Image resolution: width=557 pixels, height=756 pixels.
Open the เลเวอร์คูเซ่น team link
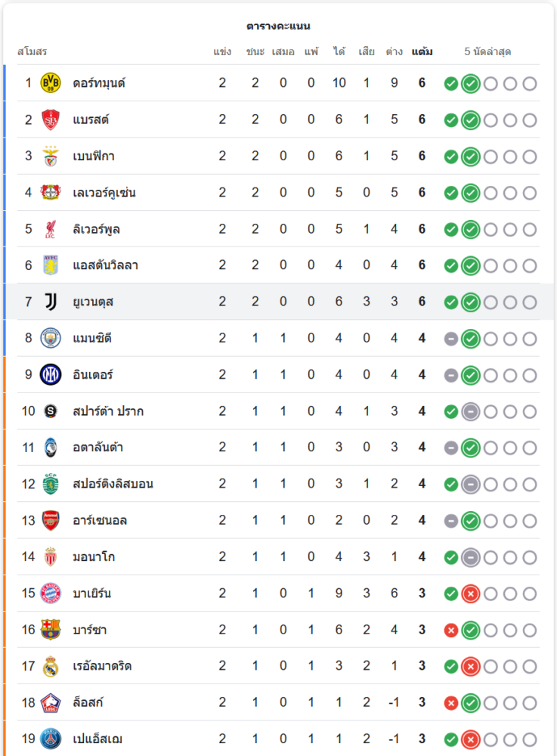click(104, 193)
